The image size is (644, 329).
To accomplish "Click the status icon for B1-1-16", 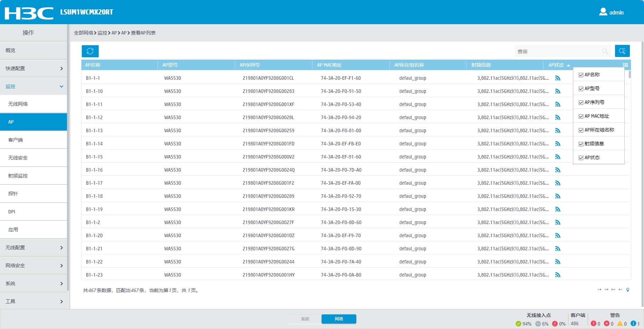I will coord(558,170).
